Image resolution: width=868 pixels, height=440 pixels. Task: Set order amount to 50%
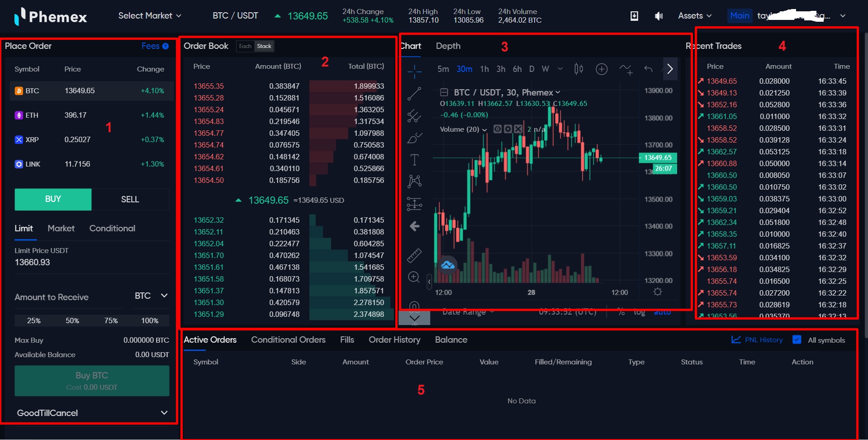(72, 320)
